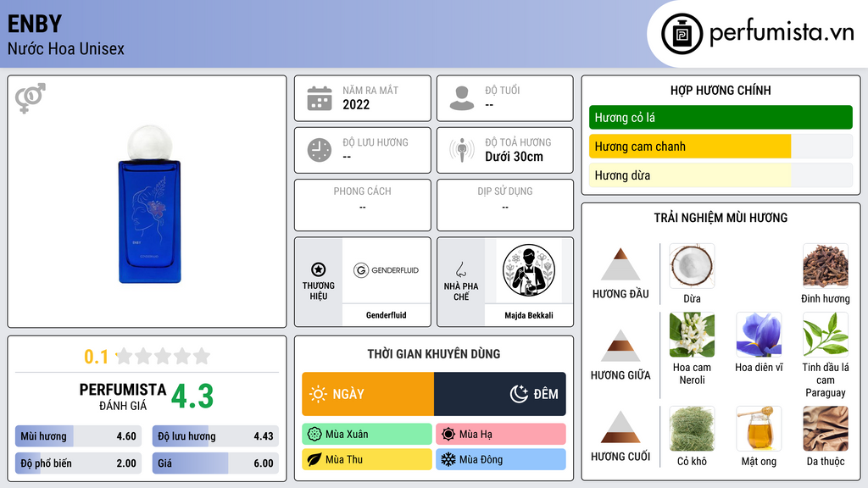Click the Hương dừa accord bar
Image resolution: width=868 pixels, height=488 pixels.
point(721,175)
